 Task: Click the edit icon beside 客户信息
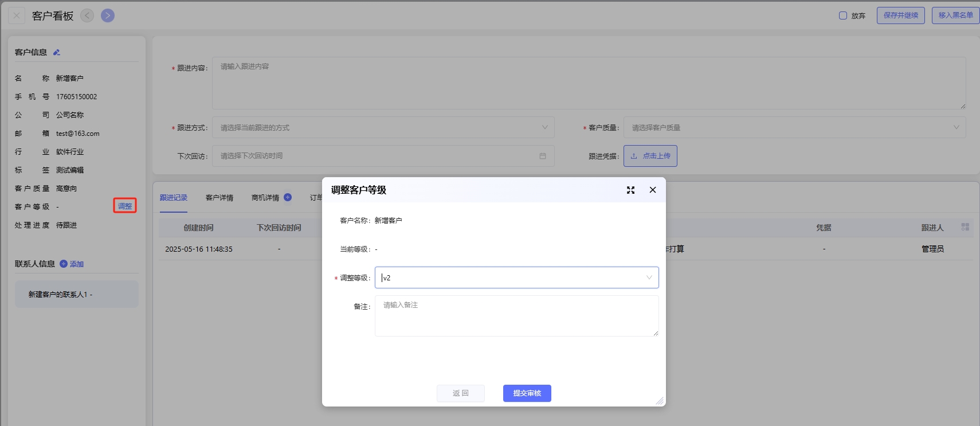pos(57,52)
